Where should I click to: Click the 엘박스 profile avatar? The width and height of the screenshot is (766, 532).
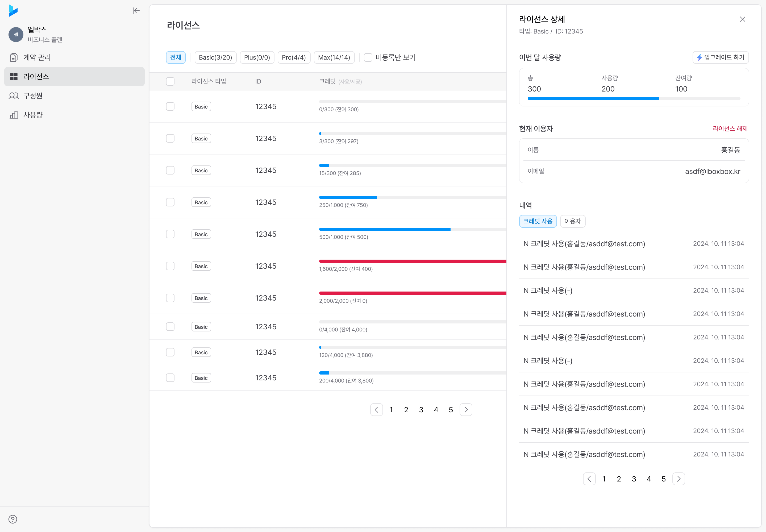pos(16,35)
